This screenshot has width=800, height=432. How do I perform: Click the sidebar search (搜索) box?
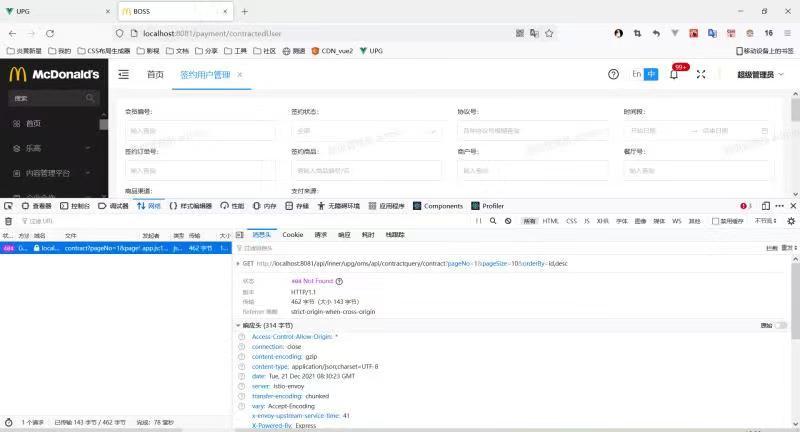tap(54, 98)
